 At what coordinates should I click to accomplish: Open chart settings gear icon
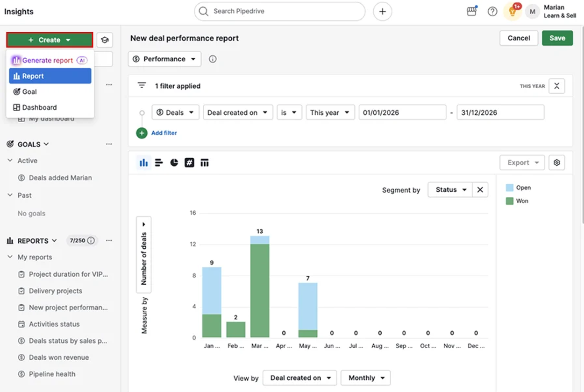tap(557, 162)
